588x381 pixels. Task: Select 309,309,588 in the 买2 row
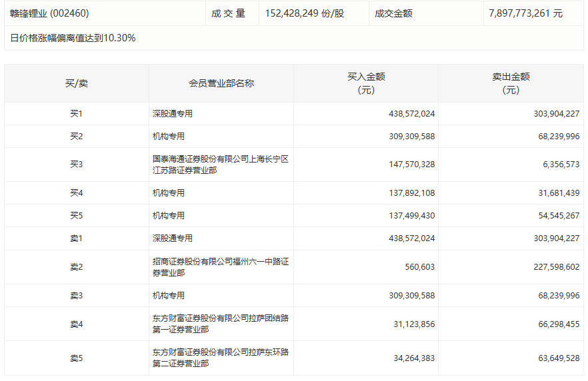pyautogui.click(x=412, y=137)
